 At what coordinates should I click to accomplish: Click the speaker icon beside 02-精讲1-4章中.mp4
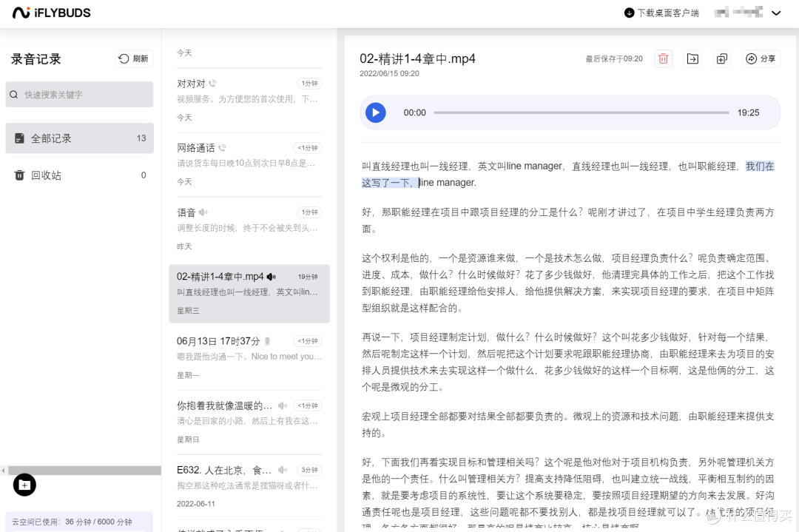click(x=271, y=276)
